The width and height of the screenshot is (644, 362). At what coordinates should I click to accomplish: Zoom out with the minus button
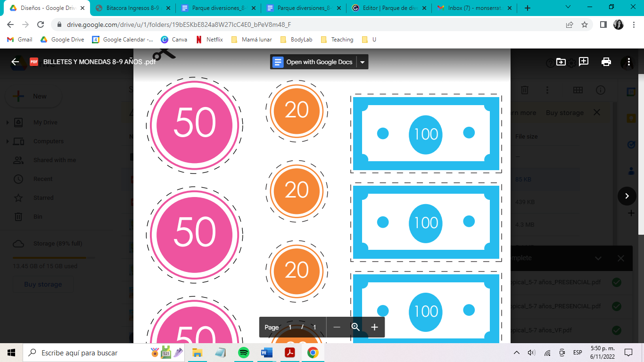click(x=337, y=327)
